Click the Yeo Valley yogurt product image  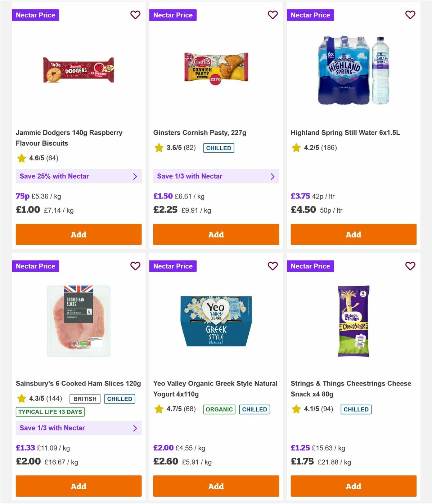pyautogui.click(x=216, y=321)
